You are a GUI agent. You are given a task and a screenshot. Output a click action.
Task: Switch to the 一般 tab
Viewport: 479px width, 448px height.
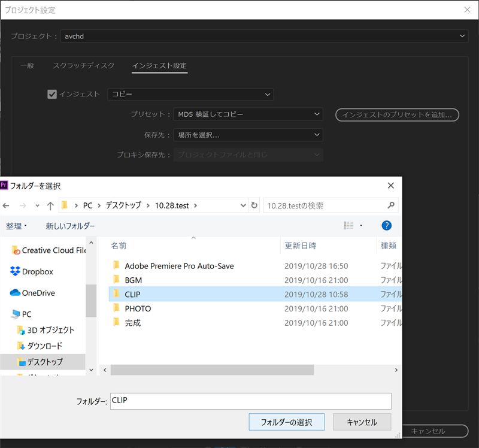27,65
